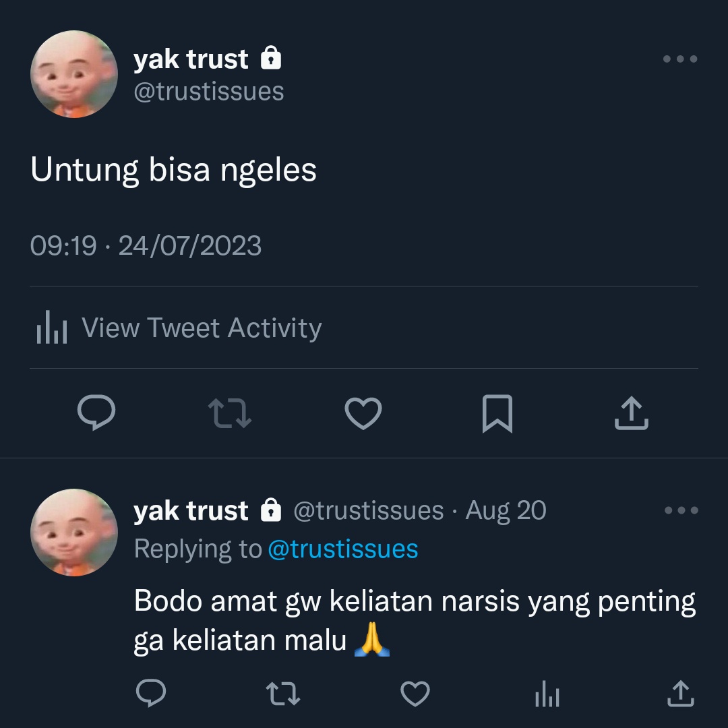Reply to the main tweet
The width and height of the screenshot is (728, 728).
[96, 413]
